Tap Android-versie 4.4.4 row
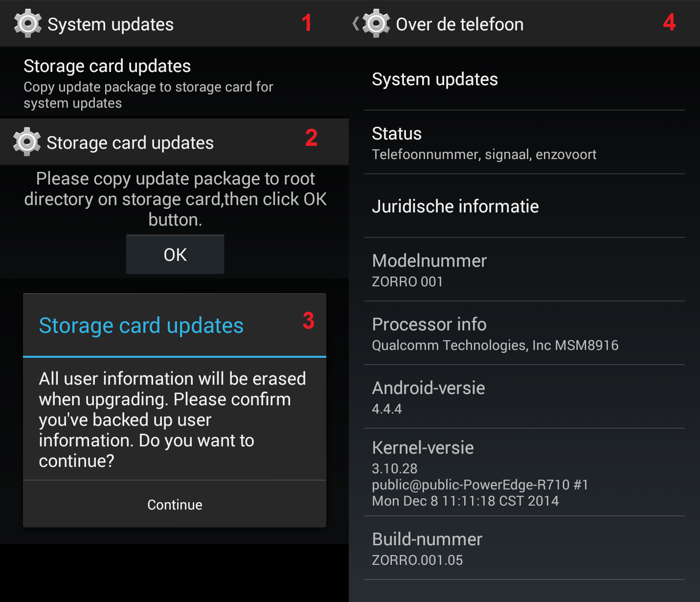700x602 pixels. click(524, 397)
